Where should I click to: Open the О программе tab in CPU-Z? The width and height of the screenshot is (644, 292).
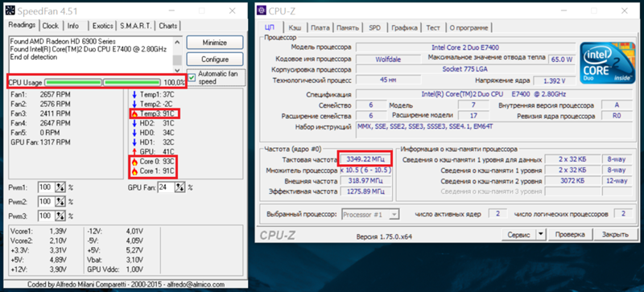469,28
